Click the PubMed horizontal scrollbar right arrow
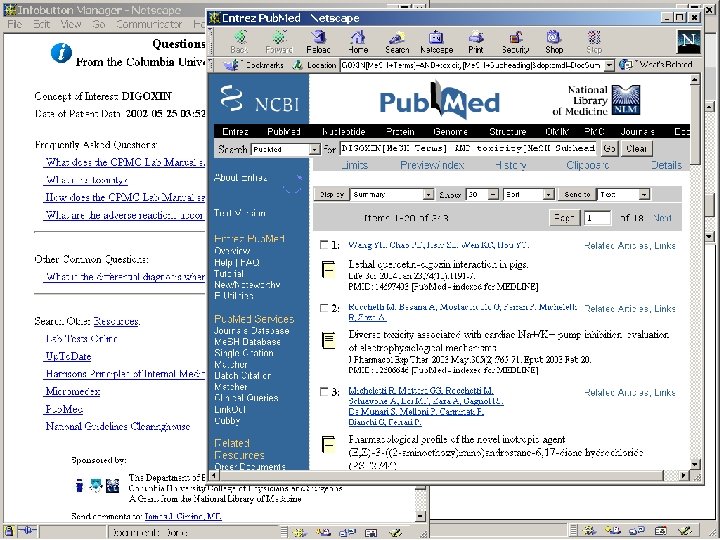 pos(684,475)
